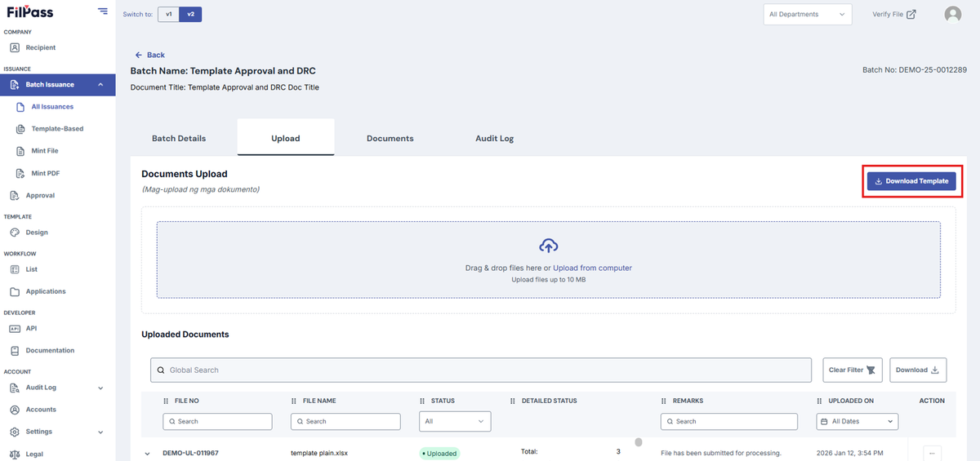Open the All Dates filter dropdown
The height and width of the screenshot is (461, 980).
(857, 422)
